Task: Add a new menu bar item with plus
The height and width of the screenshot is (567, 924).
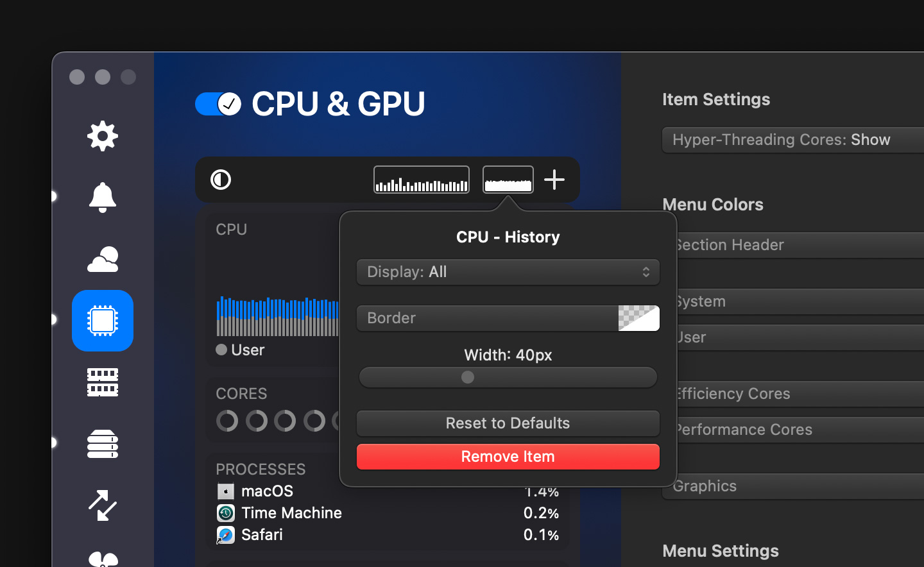Action: click(554, 180)
